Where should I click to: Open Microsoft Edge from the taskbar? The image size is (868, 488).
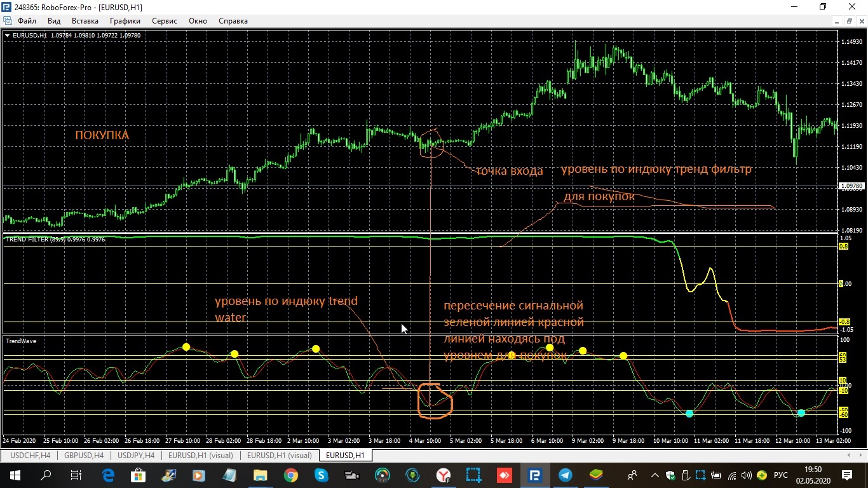coord(107,475)
